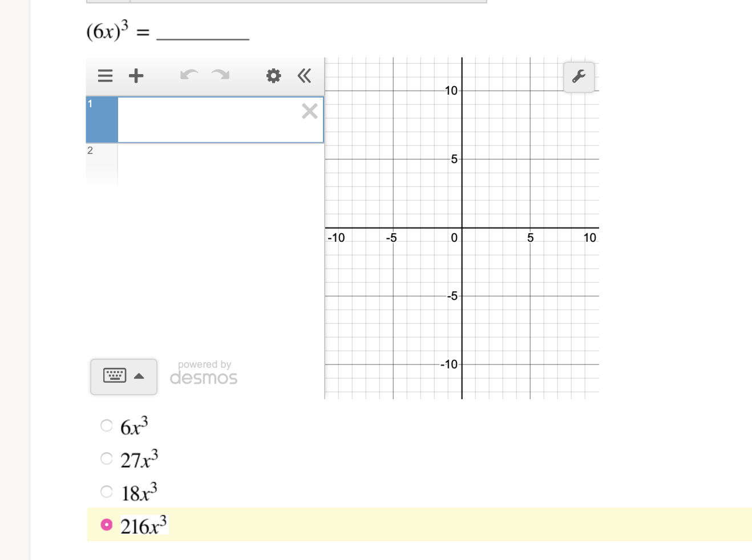Select expression row 2

tap(205, 164)
